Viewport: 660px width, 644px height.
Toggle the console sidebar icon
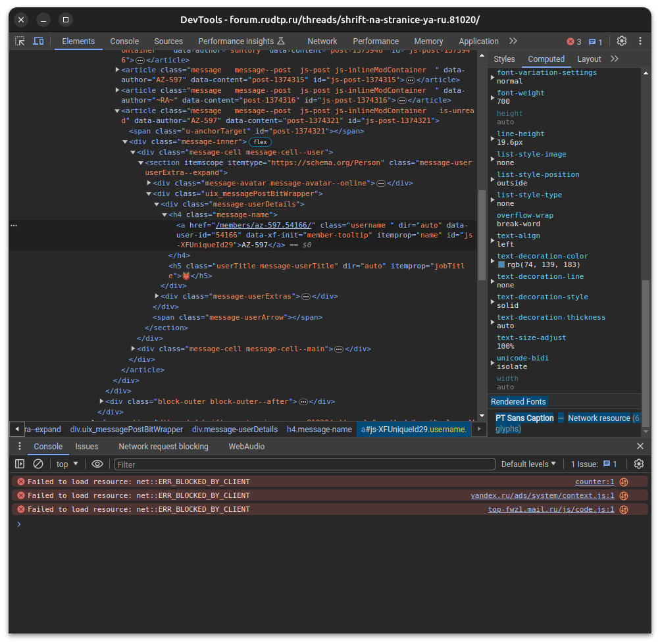[x=20, y=464]
